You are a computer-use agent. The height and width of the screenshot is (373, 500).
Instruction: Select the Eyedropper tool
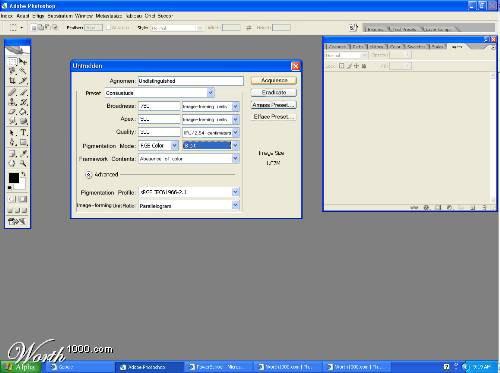coord(23,153)
